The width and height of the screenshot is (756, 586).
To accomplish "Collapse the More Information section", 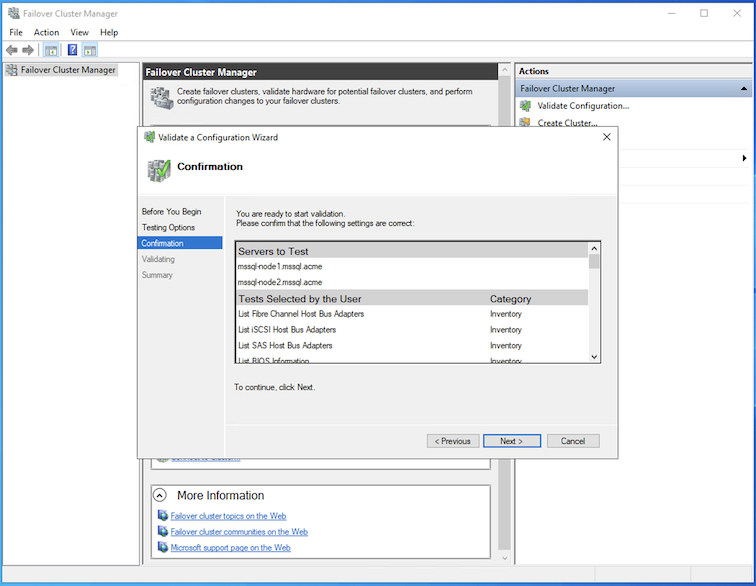I will pos(160,495).
